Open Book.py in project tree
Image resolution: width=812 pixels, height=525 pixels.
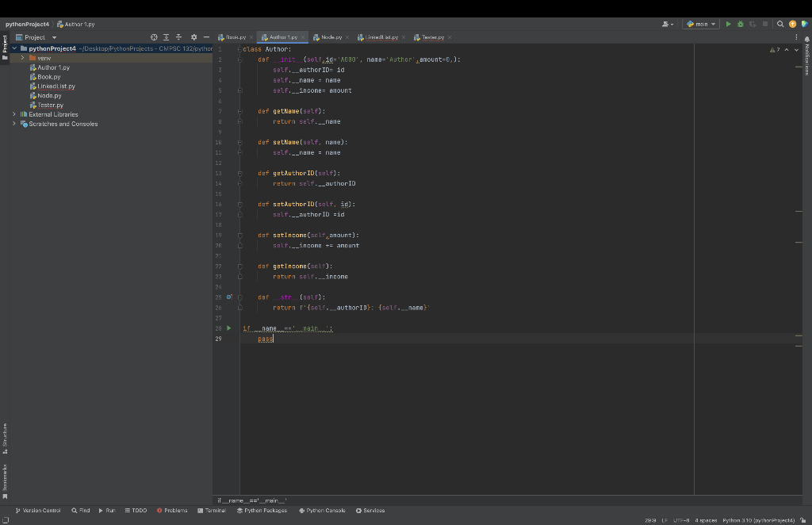click(x=45, y=77)
